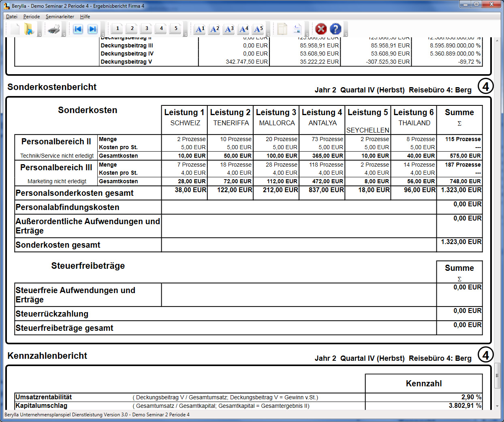Click the Personalsonderkosten gesamt row label
The image size is (504, 422).
pos(75,193)
